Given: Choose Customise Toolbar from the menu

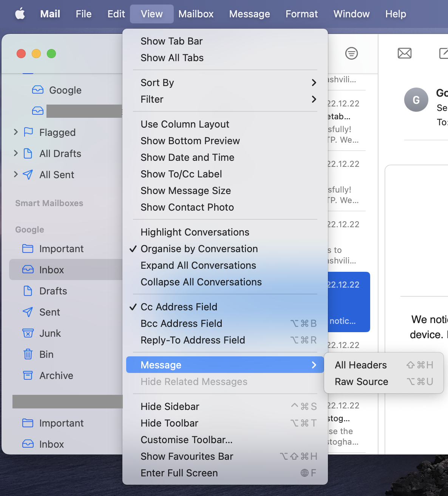Looking at the screenshot, I should [x=187, y=440].
